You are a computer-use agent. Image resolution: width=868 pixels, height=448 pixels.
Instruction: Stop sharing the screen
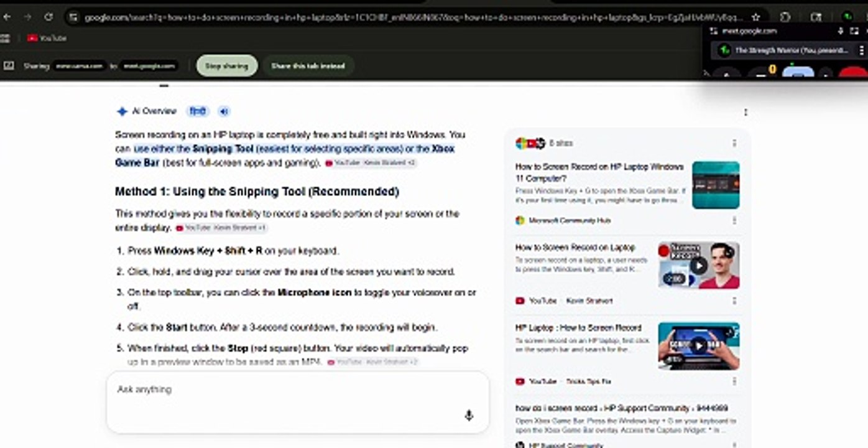point(227,65)
